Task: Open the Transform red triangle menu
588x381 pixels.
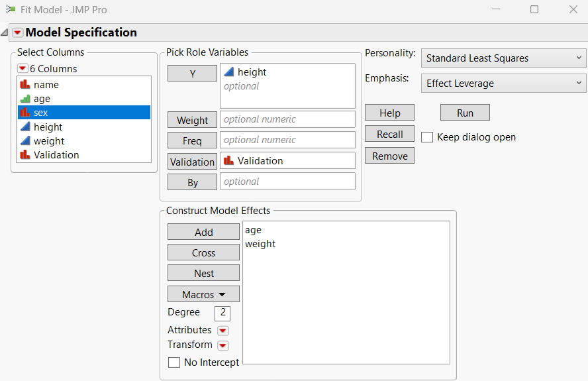Action: (x=223, y=345)
